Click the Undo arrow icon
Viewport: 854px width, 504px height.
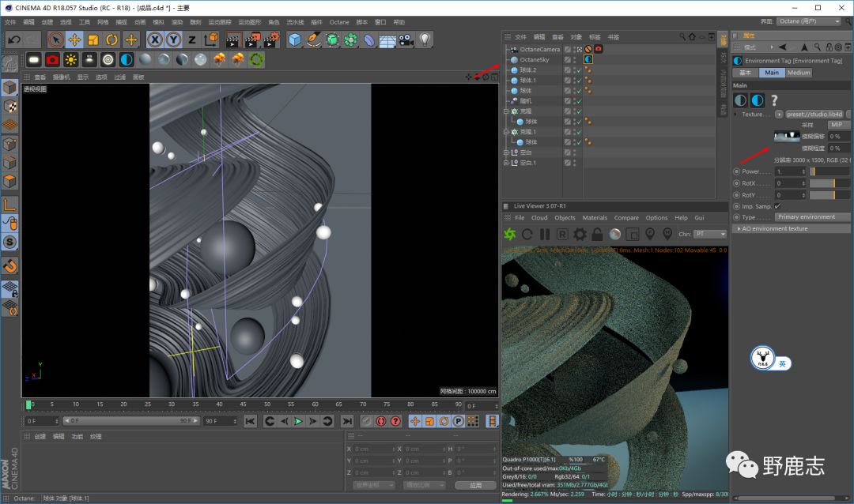click(13, 39)
